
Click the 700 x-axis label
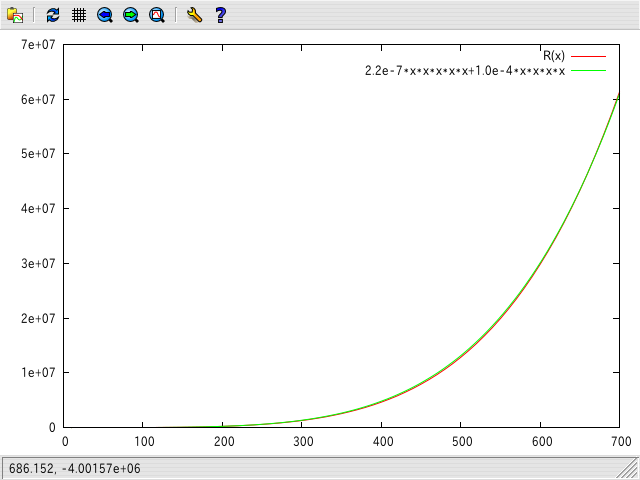pyautogui.click(x=621, y=441)
